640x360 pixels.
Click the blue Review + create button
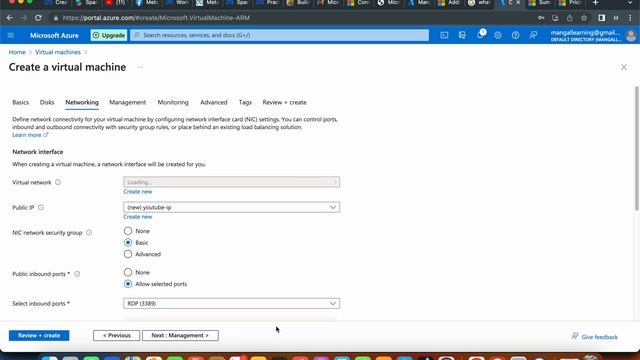click(x=39, y=336)
